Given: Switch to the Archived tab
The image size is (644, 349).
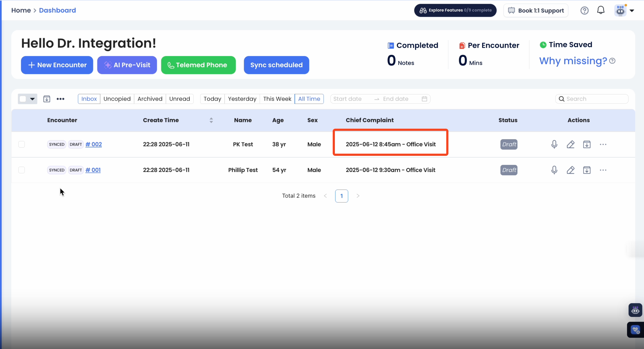Looking at the screenshot, I should (150, 99).
